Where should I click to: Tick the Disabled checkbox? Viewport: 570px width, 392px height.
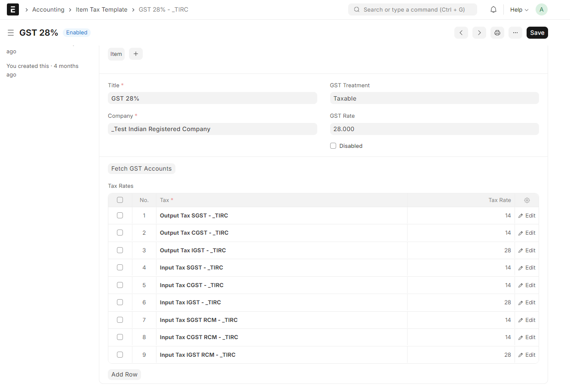pos(333,146)
